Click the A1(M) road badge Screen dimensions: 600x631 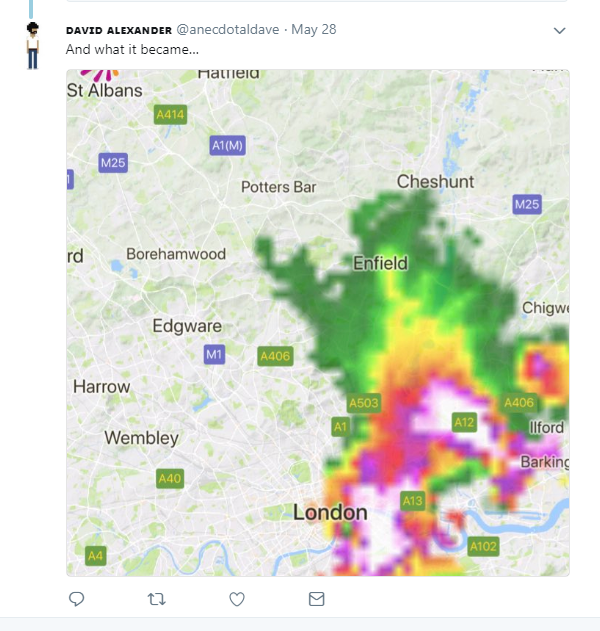tap(228, 146)
